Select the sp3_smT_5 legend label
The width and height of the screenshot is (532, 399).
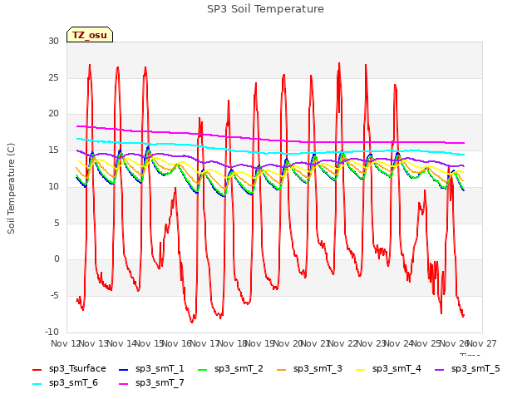(x=475, y=369)
